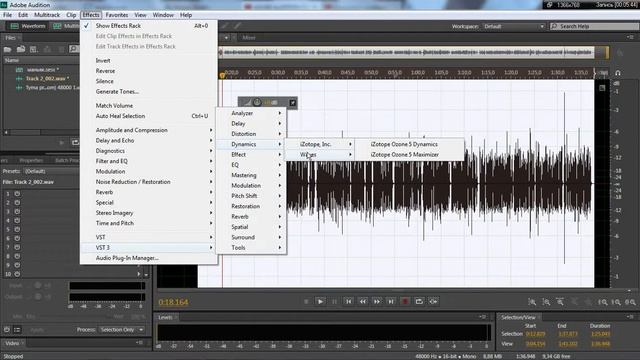Open the Favorites menu
This screenshot has height=360, width=640.
point(117,15)
